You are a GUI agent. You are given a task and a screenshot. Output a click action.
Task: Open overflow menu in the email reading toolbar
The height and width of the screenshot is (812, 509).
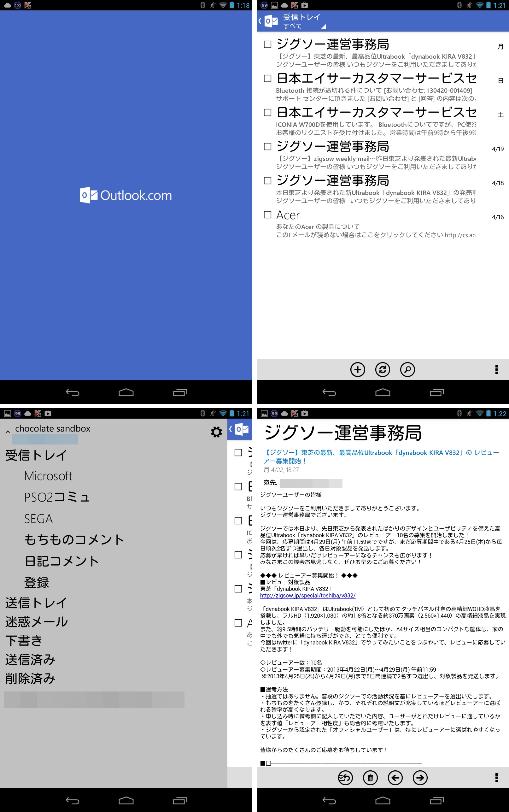tap(497, 778)
